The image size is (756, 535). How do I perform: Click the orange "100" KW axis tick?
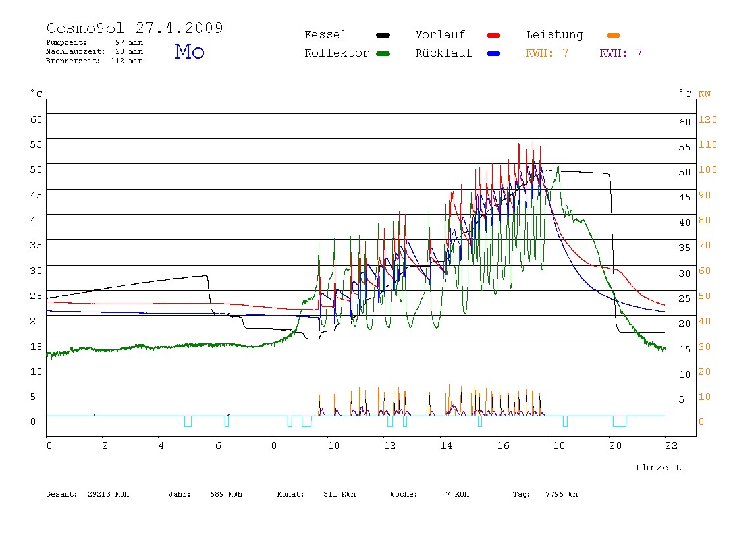pyautogui.click(x=708, y=169)
